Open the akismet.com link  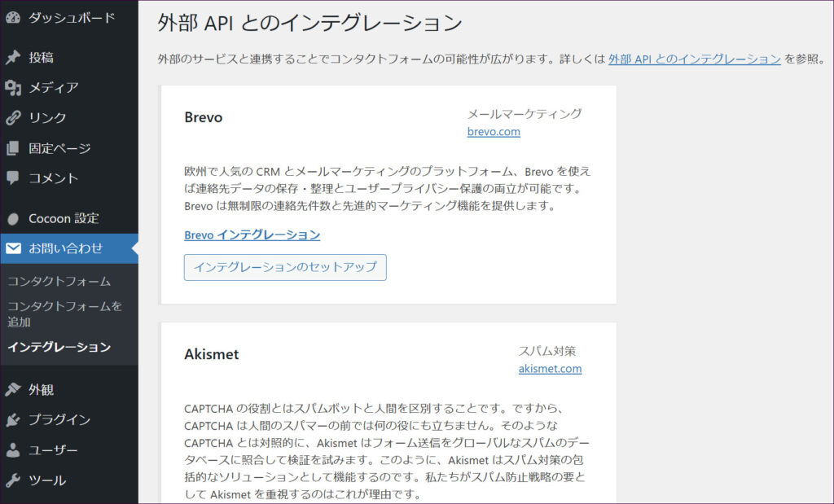[x=550, y=368]
